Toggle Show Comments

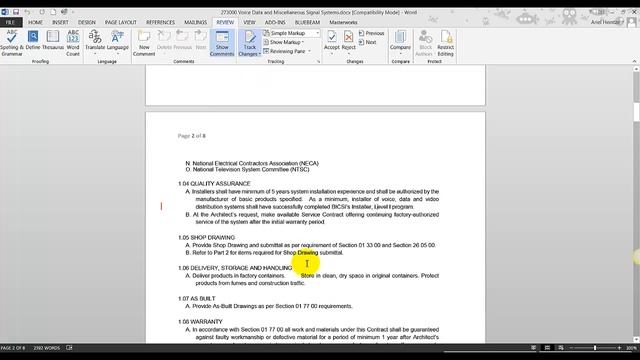pos(222,43)
